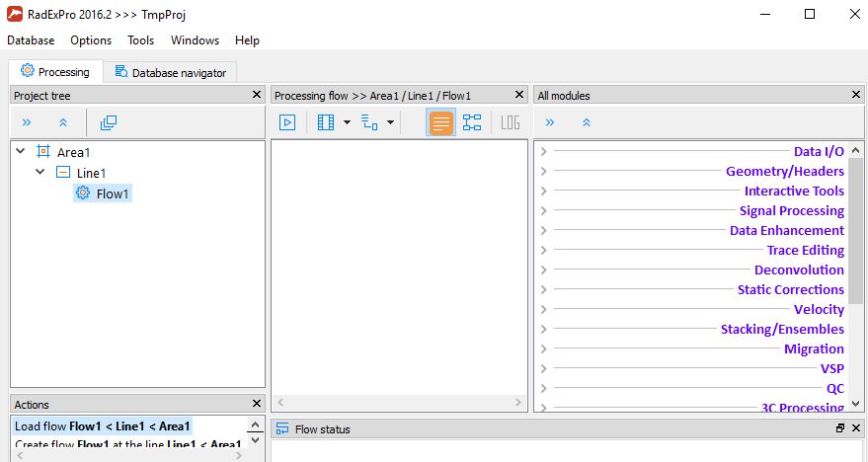Image resolution: width=868 pixels, height=462 pixels.
Task: Expand the VSP module group
Action: [543, 368]
